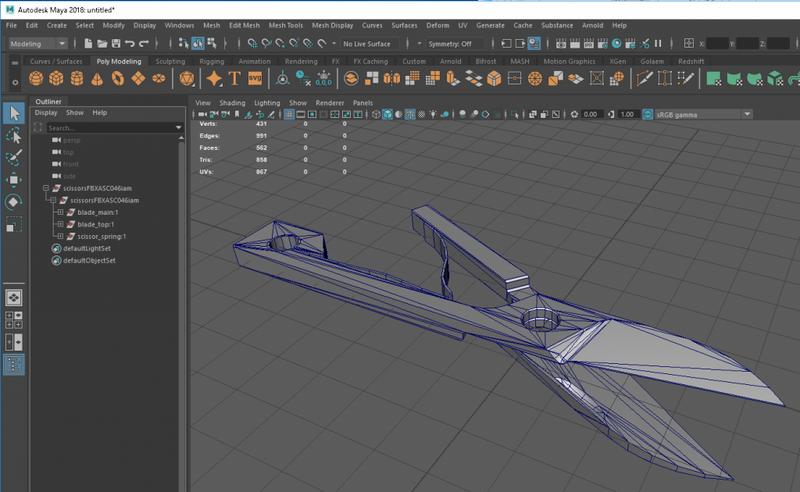Viewport: 800px width, 492px height.
Task: Open the Outliner Display menu
Action: pos(46,112)
